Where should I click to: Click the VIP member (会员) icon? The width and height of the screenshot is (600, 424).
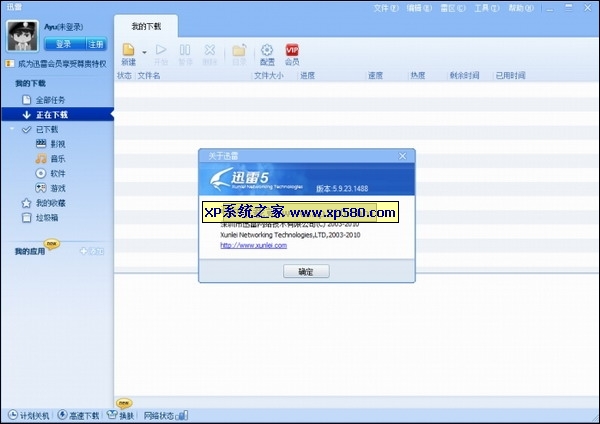[x=292, y=50]
